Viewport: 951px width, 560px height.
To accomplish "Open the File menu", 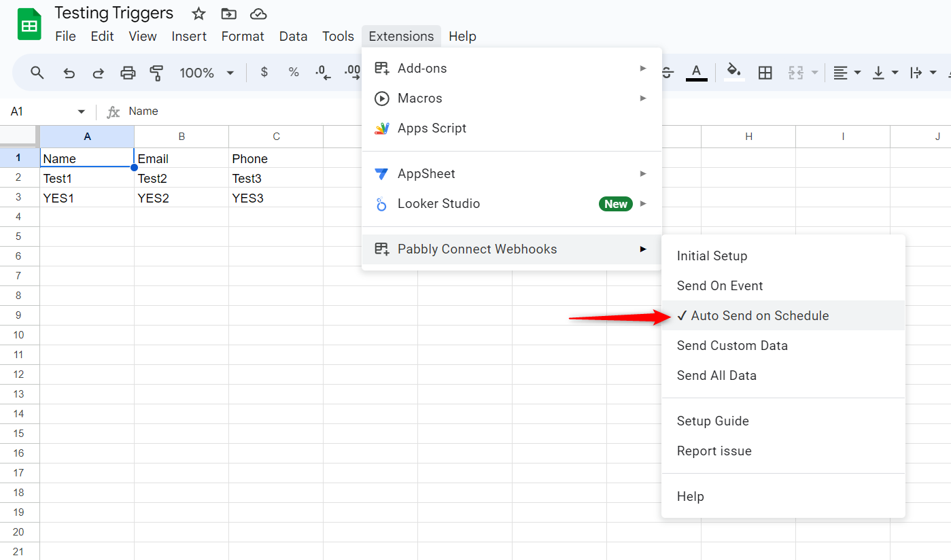I will [x=65, y=36].
